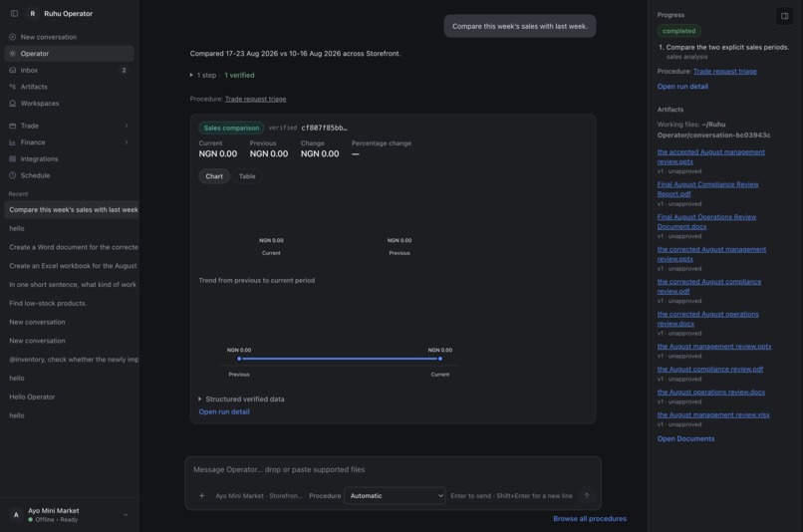Open the corrected August compliance review.pdf
The image size is (803, 532).
(x=708, y=286)
